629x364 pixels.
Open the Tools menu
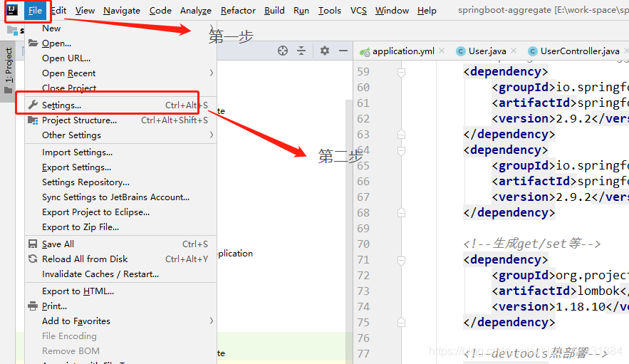(x=329, y=11)
